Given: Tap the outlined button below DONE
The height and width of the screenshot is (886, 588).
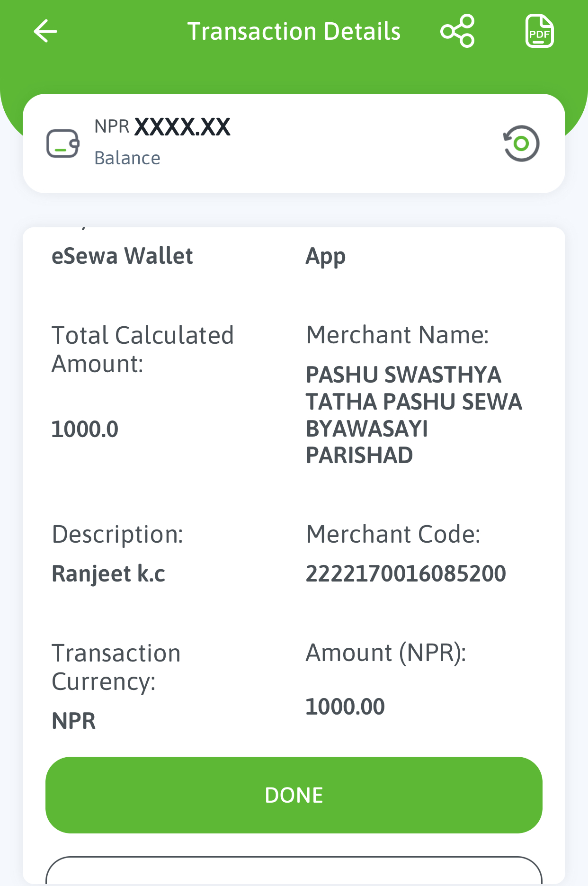Looking at the screenshot, I should [294, 870].
